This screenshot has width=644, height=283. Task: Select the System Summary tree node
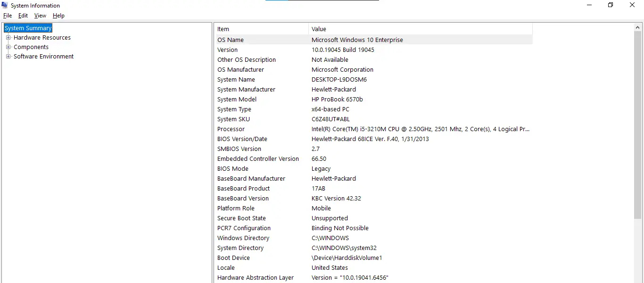(x=27, y=28)
